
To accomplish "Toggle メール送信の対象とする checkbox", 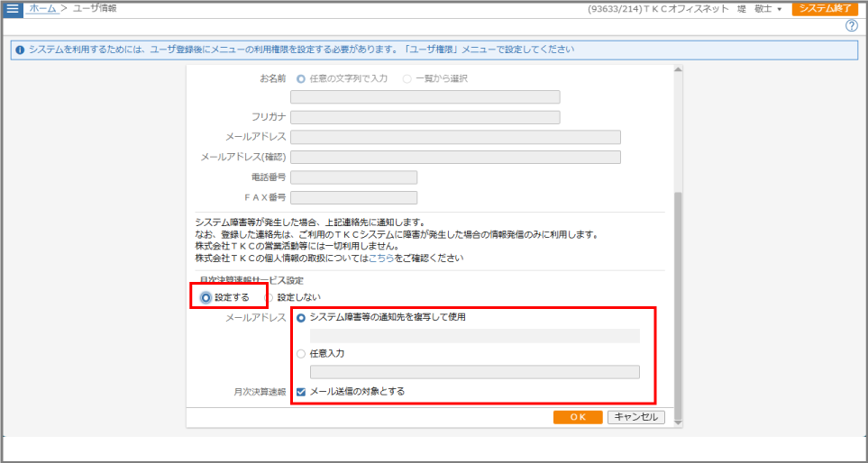I will click(301, 392).
